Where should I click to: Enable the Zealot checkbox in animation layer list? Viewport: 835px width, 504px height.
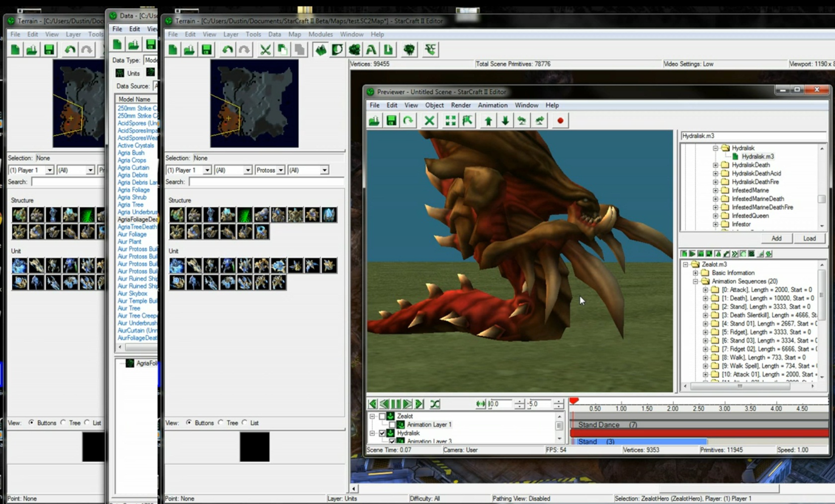click(382, 417)
